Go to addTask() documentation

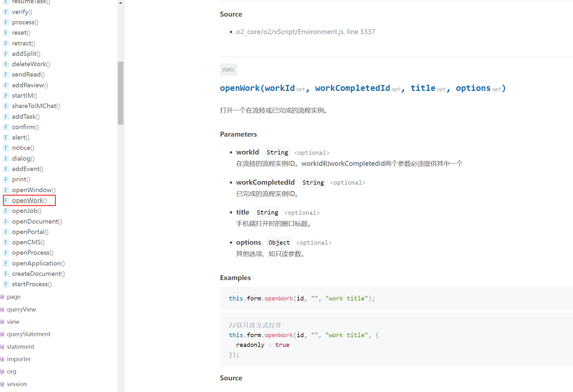pyautogui.click(x=26, y=117)
